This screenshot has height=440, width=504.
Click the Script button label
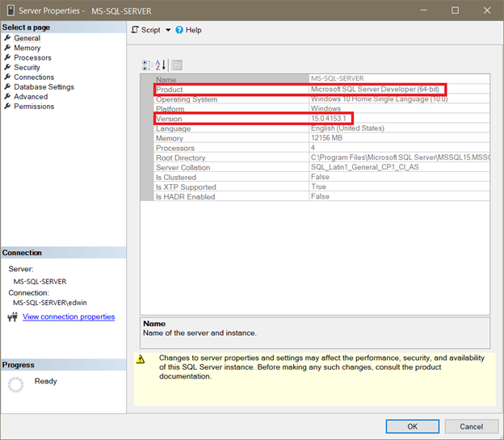click(x=151, y=30)
